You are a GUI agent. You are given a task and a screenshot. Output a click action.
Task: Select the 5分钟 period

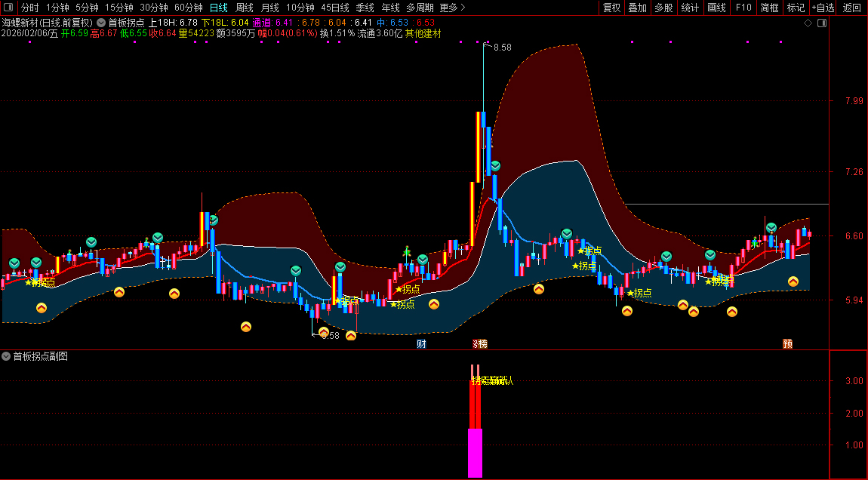[x=87, y=8]
